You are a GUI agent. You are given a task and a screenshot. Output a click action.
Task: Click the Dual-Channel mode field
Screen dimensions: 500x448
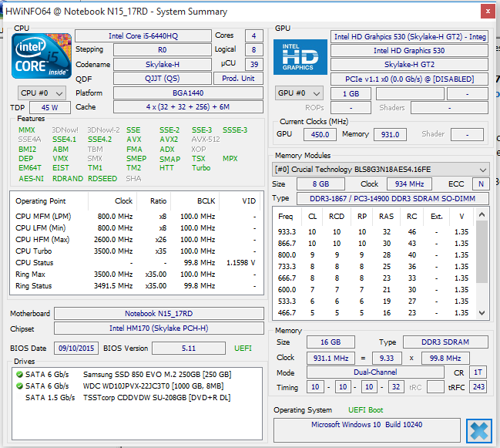(x=375, y=372)
